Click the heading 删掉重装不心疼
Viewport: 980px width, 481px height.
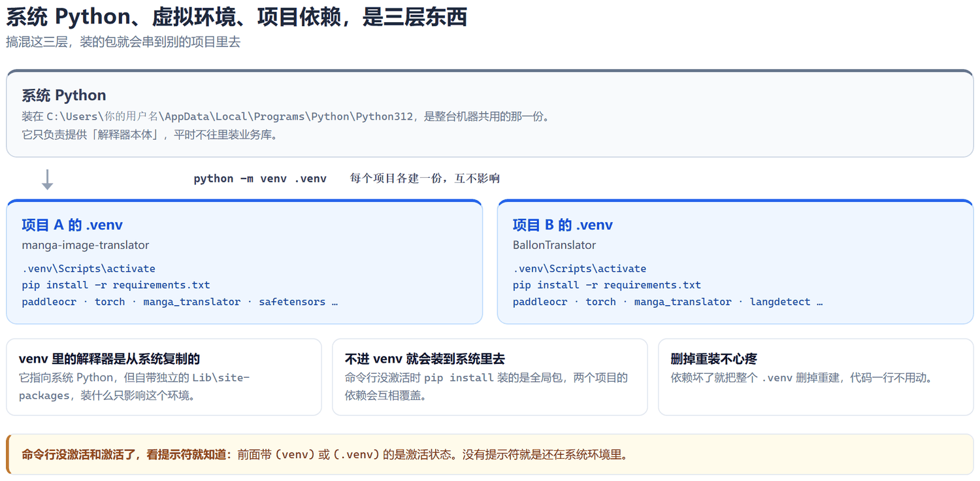click(x=714, y=359)
